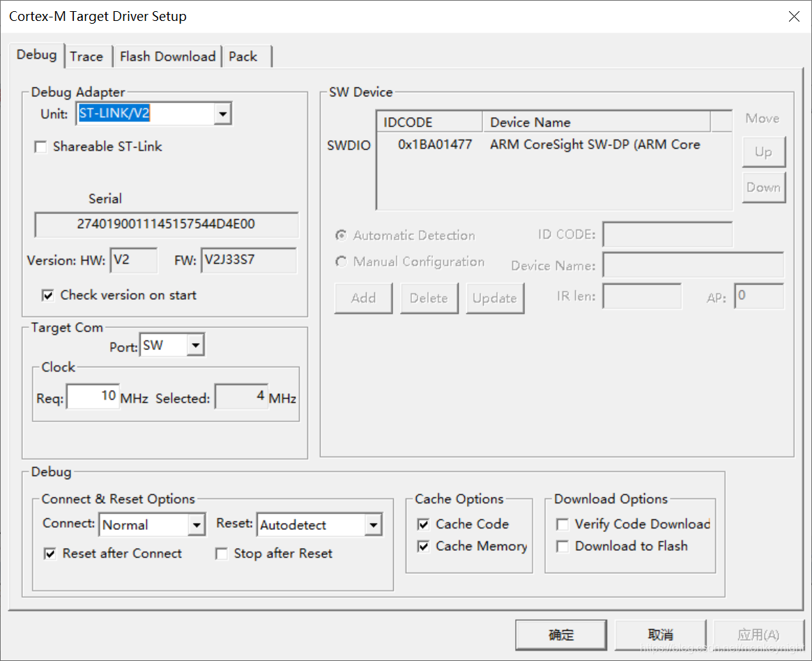812x661 pixels.
Task: Click the HW version field
Action: [134, 260]
